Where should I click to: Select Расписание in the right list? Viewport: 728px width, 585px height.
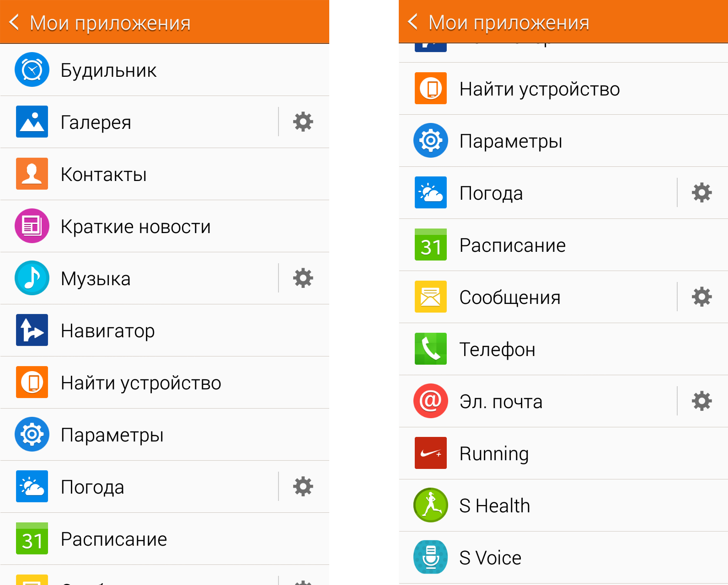pyautogui.click(x=563, y=245)
